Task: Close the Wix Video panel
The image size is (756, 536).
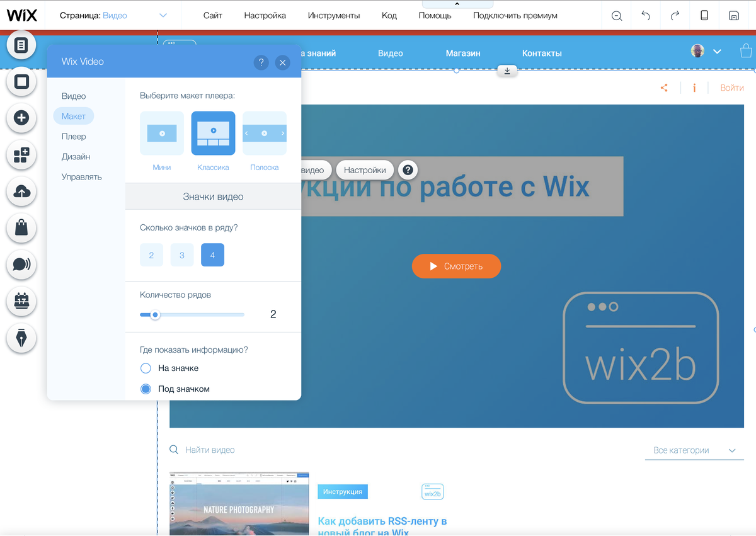Action: 282,62
